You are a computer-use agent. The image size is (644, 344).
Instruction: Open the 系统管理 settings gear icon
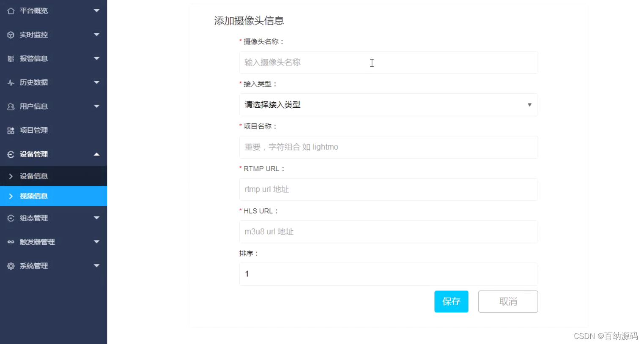click(10, 266)
